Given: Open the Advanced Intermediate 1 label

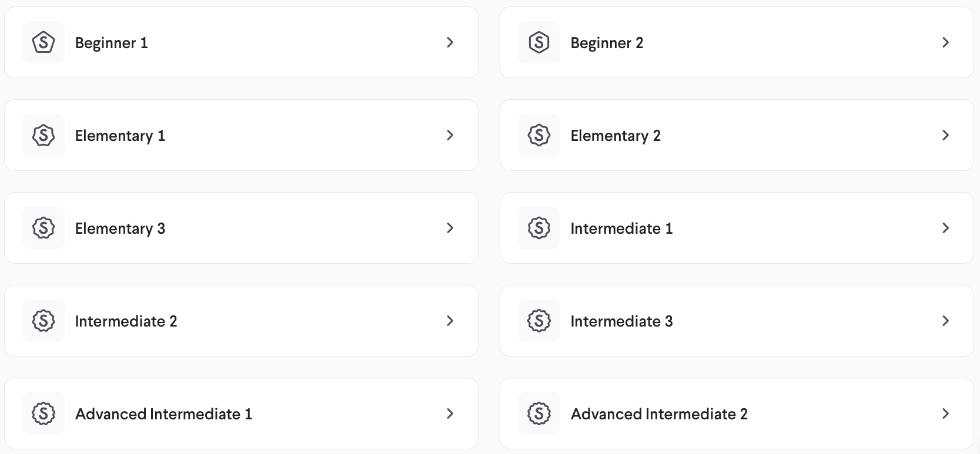Looking at the screenshot, I should tap(163, 414).
